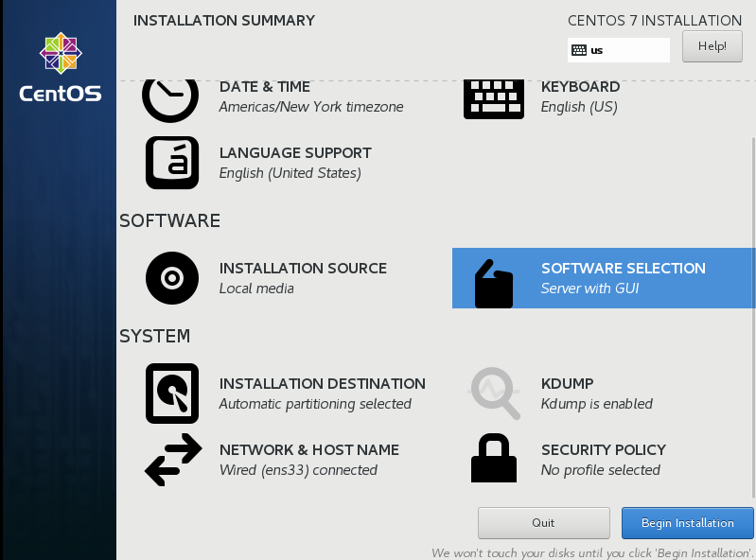The width and height of the screenshot is (756, 560).
Task: Open the INSTALLATION SOURCE label
Action: [303, 268]
